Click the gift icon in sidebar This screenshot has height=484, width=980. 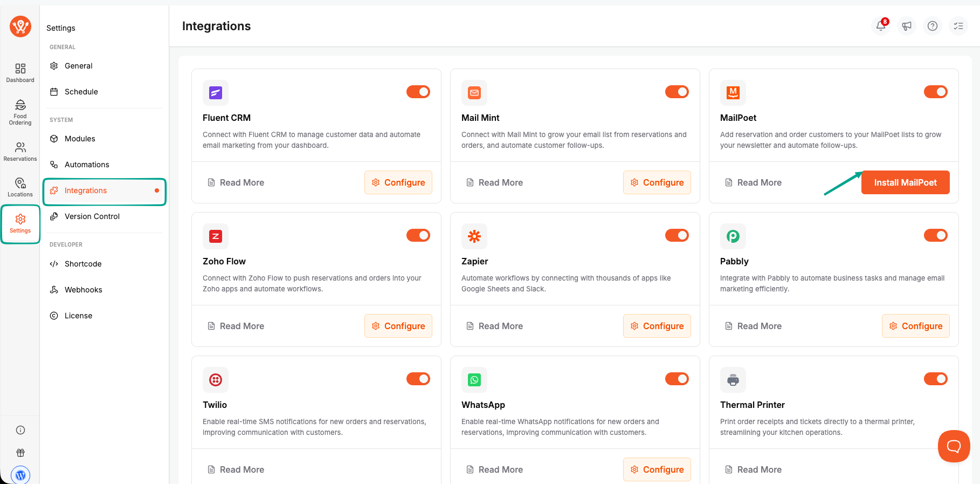[x=20, y=453]
